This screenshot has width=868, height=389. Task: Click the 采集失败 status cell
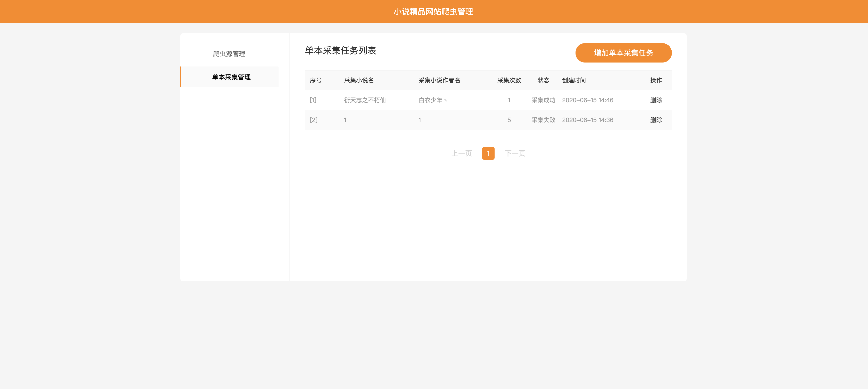(x=543, y=120)
